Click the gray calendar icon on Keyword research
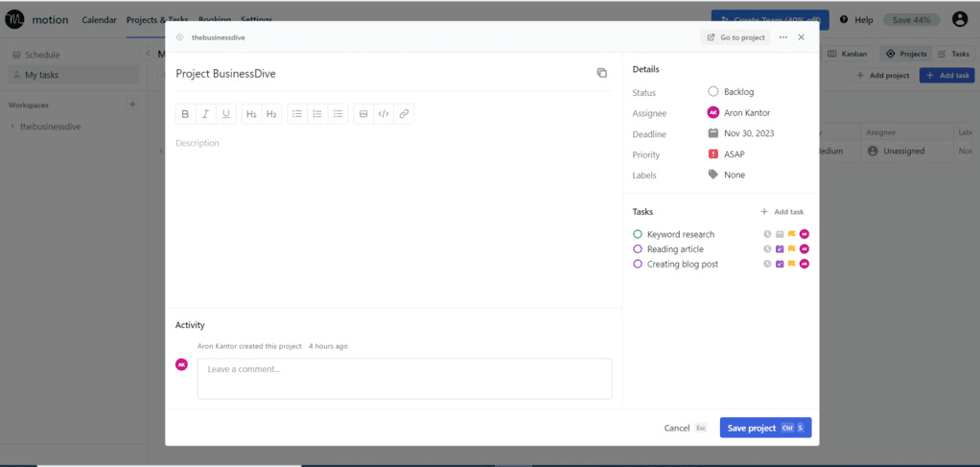The image size is (980, 467). 780,234
